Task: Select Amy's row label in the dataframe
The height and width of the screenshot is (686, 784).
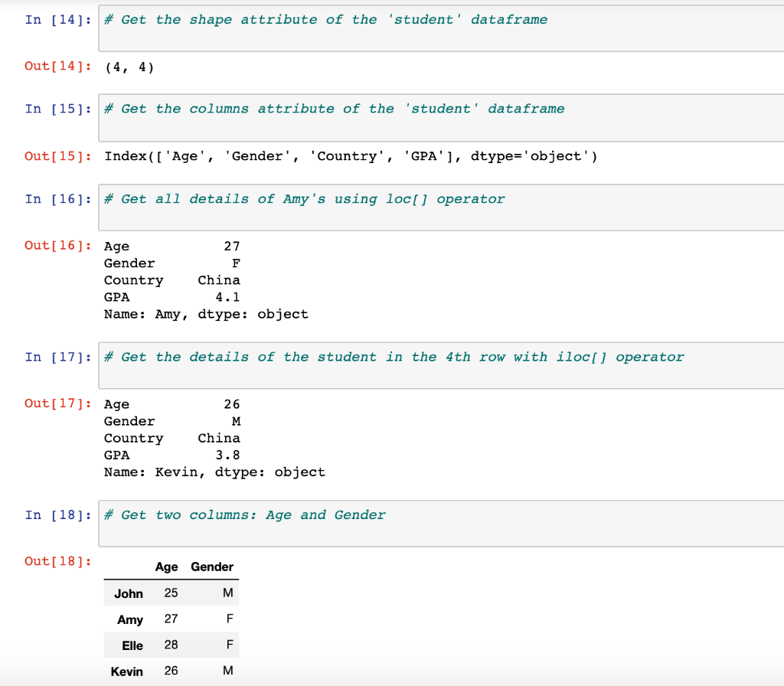Action: pos(130,619)
